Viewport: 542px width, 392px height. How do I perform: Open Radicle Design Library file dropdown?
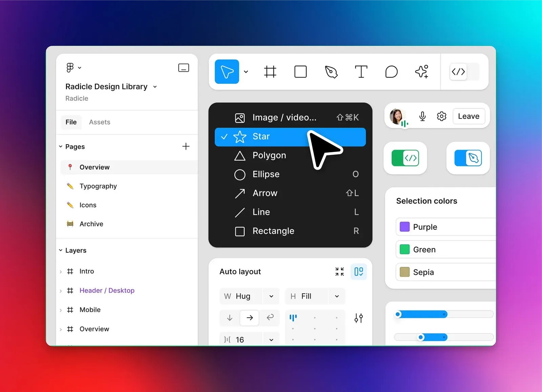155,87
